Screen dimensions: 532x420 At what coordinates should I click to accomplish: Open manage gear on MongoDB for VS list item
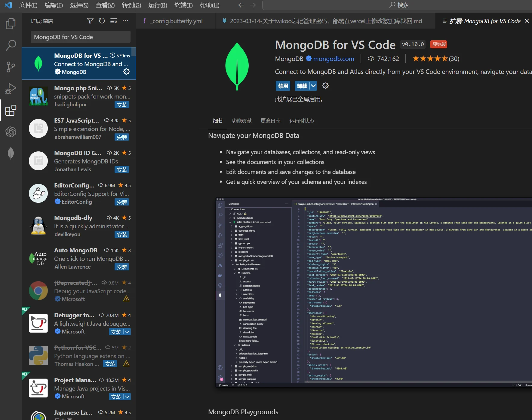click(126, 72)
